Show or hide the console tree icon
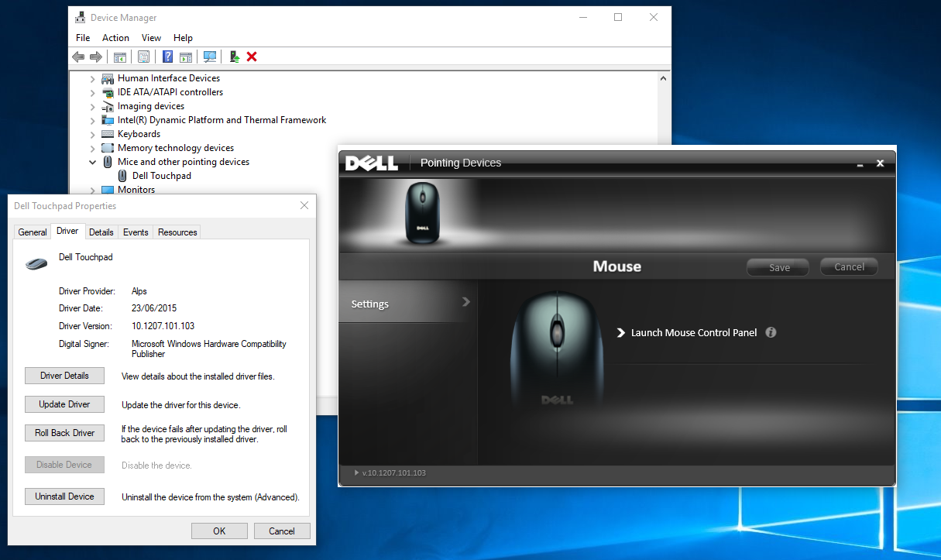This screenshot has width=941, height=560. [119, 57]
